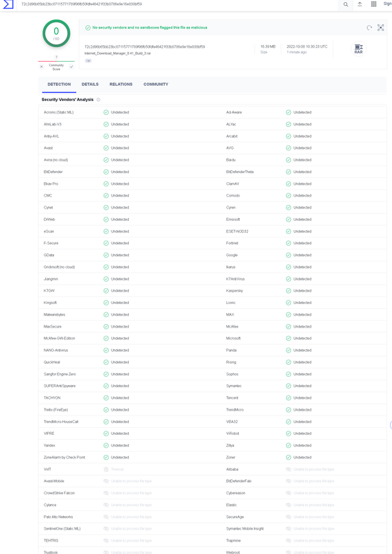Click the reanalyze file icon
The width and height of the screenshot is (392, 554).
(369, 28)
